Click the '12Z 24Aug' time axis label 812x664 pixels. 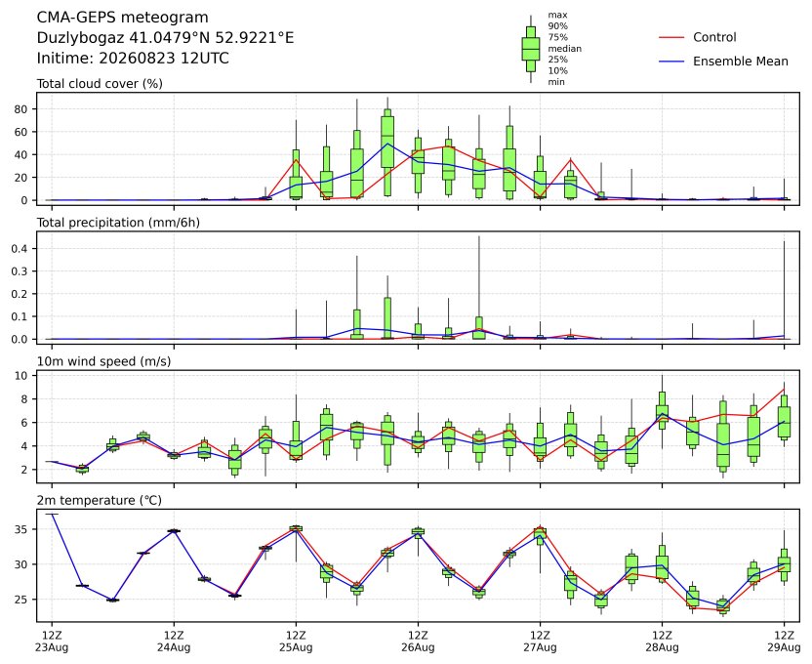coord(174,642)
